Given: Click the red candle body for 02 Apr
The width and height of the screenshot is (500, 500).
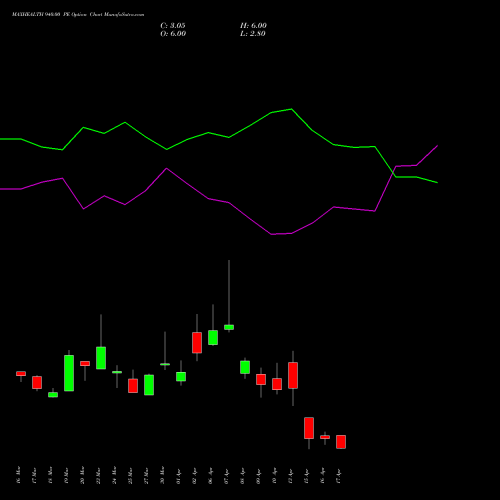Looking at the screenshot, I should (x=197, y=343).
